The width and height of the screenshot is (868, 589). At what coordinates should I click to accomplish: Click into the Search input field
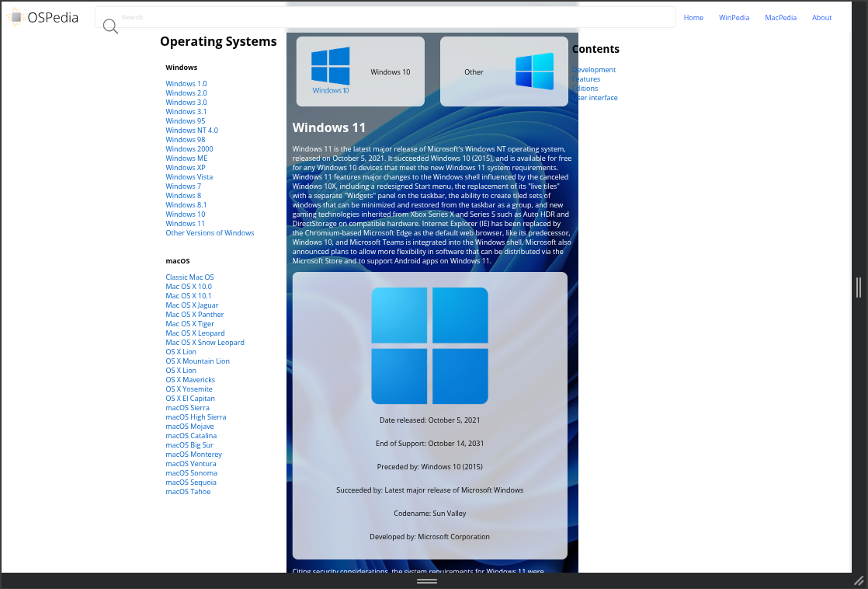[388, 17]
